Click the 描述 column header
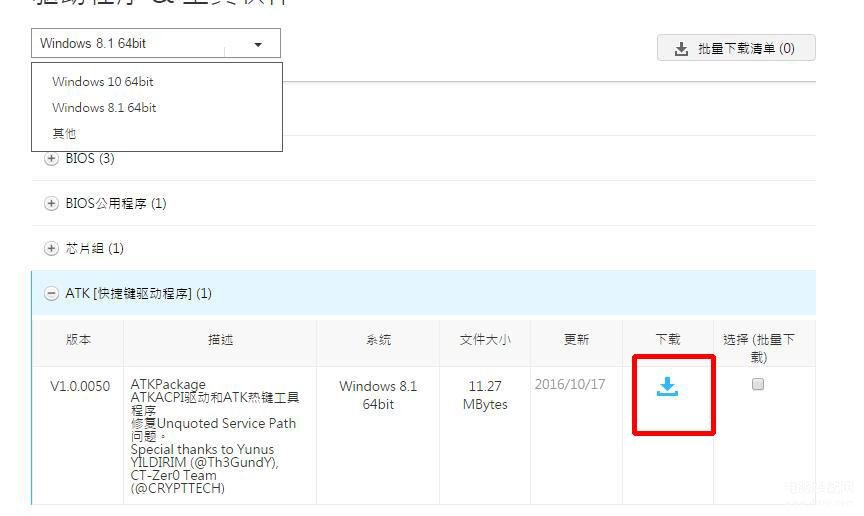The image size is (864, 516). click(x=220, y=340)
